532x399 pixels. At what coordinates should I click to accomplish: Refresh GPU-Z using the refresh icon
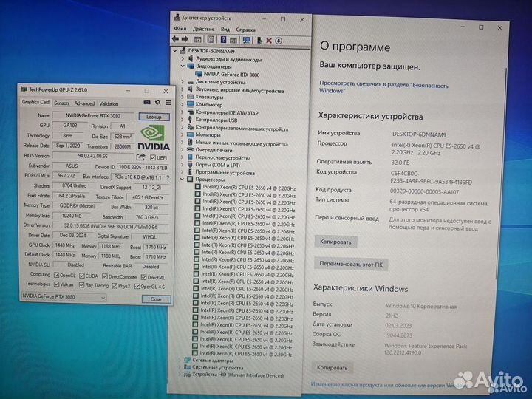coord(158,102)
